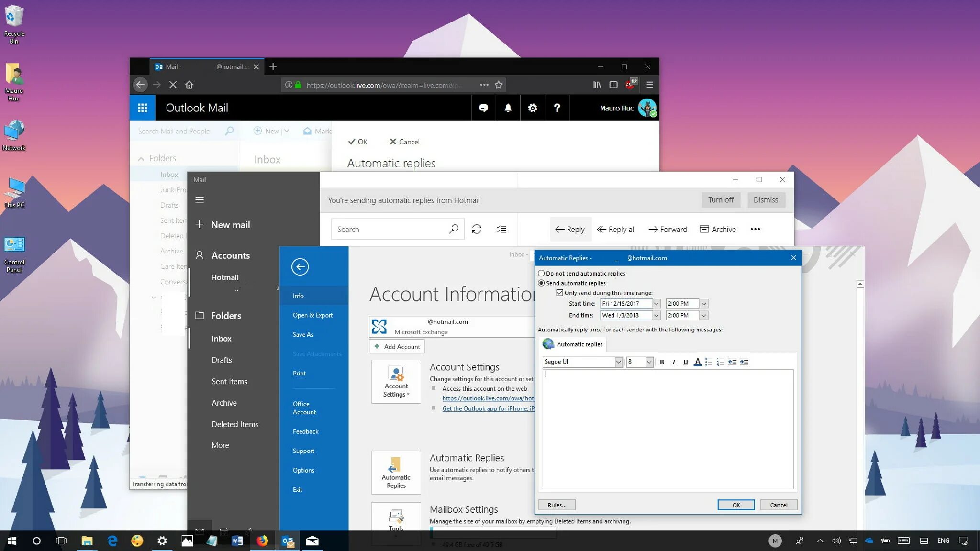Click the Underline formatting icon
This screenshot has height=551, width=980.
(x=685, y=362)
